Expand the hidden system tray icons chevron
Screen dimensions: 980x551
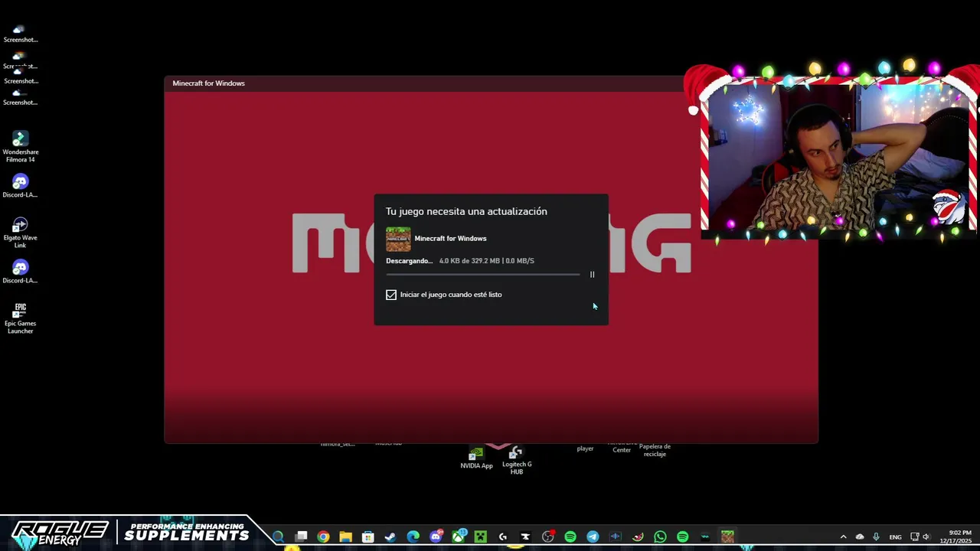click(843, 537)
